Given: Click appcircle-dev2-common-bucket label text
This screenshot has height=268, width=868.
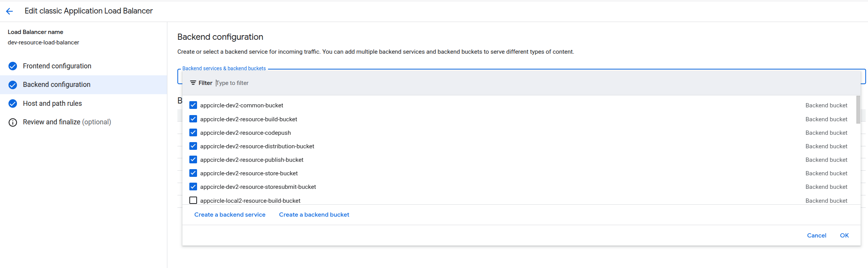Looking at the screenshot, I should (241, 105).
